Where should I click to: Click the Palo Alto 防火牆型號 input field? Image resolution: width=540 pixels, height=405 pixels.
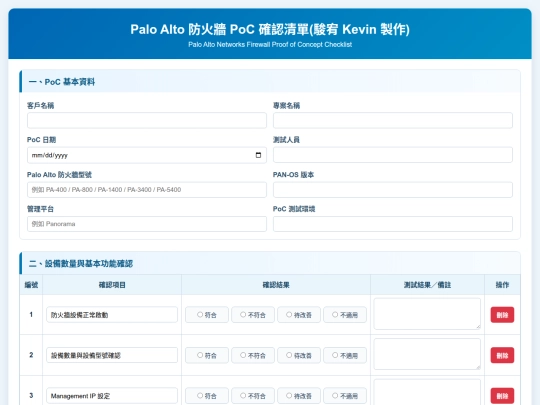pyautogui.click(x=147, y=190)
